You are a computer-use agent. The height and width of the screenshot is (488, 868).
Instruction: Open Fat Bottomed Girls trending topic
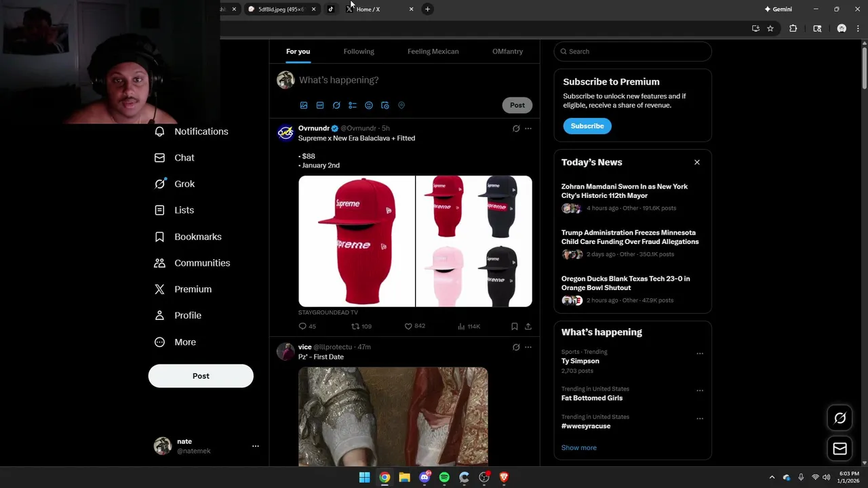click(x=592, y=398)
